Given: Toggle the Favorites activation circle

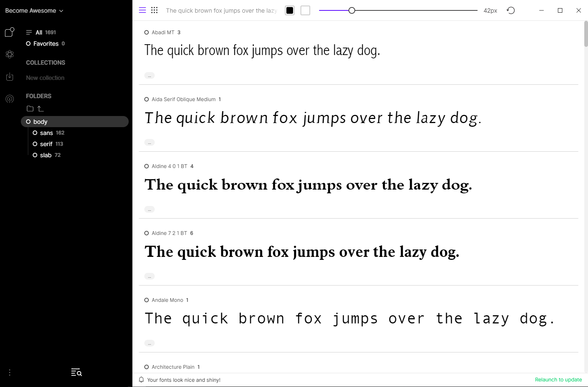Looking at the screenshot, I should [x=28, y=43].
